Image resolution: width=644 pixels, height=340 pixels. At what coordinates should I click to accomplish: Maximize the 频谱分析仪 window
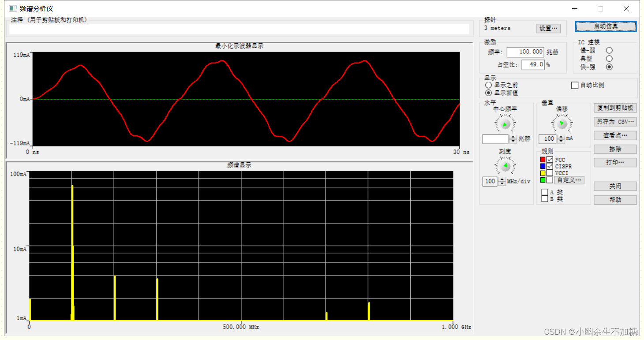coord(600,9)
